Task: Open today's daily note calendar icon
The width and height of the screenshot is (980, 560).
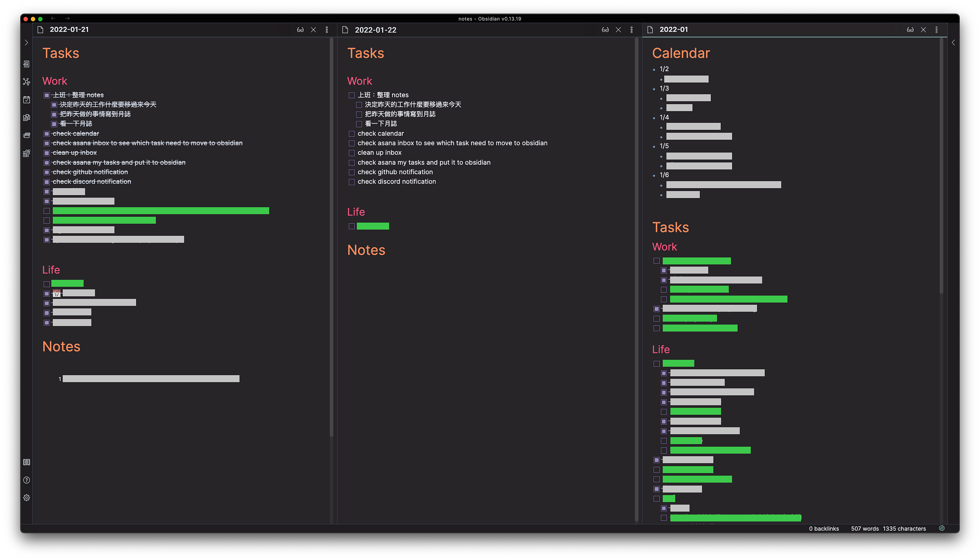Action: tap(26, 100)
